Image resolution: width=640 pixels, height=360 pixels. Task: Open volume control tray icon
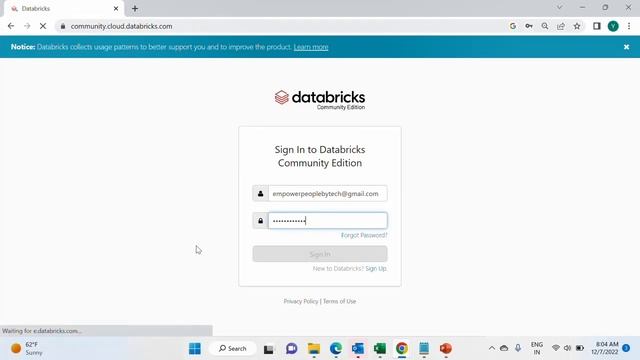tap(567, 348)
